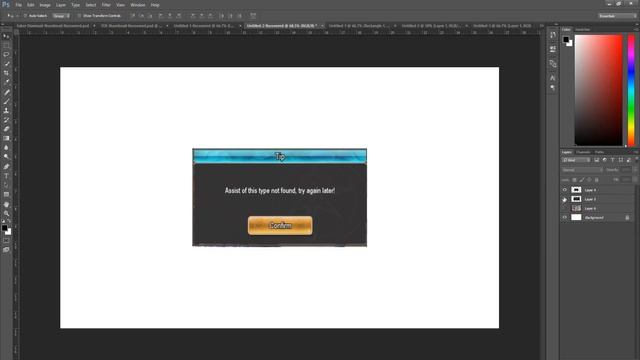Enable Show Transform Controls checkbox
Image resolution: width=640 pixels, height=360 pixels.
coord(79,16)
